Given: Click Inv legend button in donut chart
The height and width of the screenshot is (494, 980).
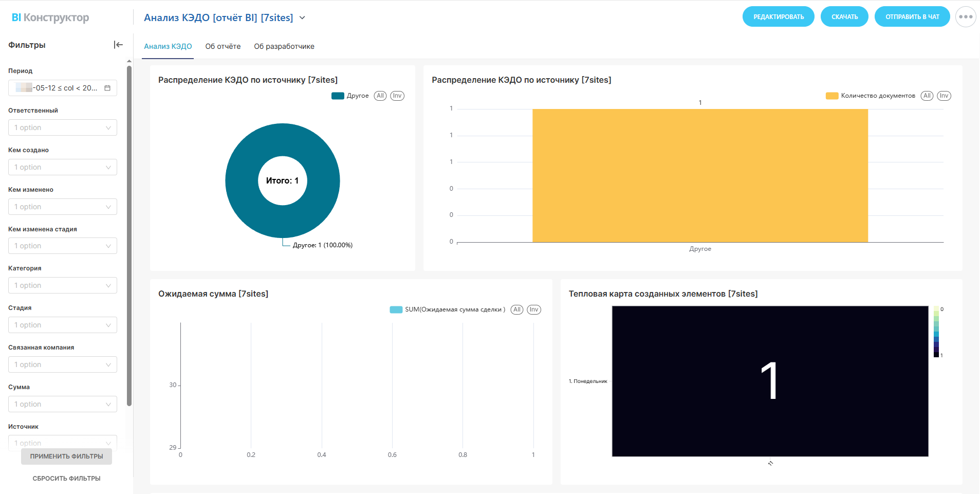Looking at the screenshot, I should pos(397,96).
